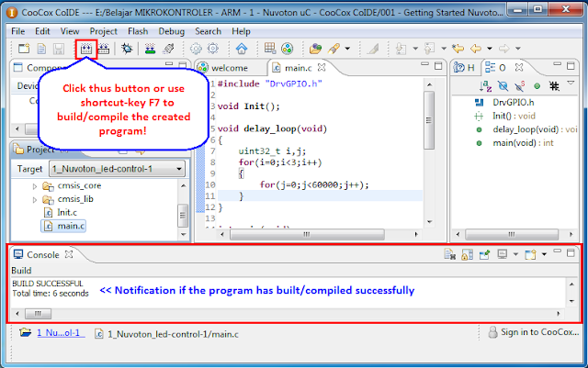Screen dimensions: 588x368
Task: Click the second gear configuration icon
Action: click(x=213, y=49)
